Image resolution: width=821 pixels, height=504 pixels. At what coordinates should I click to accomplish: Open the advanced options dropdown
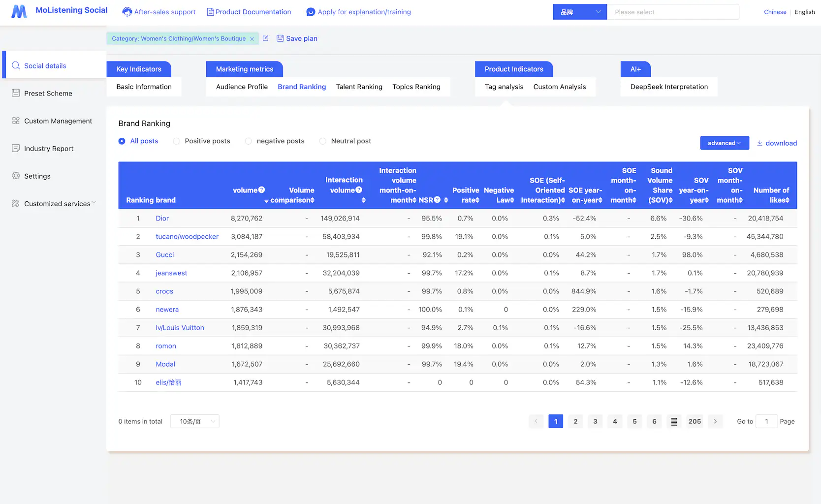[x=724, y=143]
